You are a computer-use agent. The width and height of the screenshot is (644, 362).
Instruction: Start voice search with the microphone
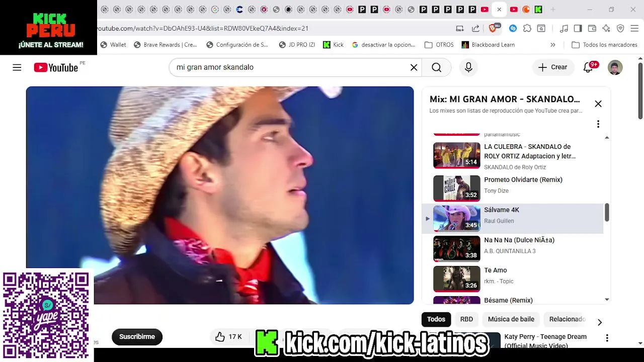[x=468, y=67]
